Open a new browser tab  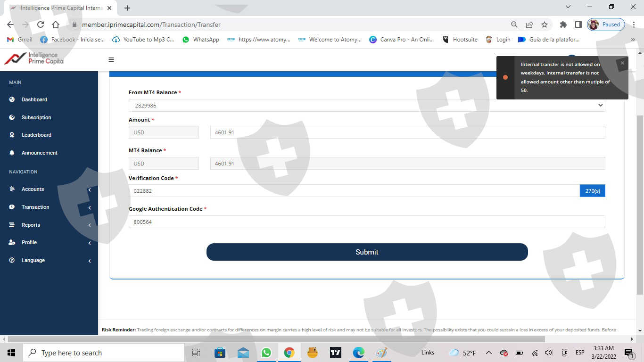(127, 8)
